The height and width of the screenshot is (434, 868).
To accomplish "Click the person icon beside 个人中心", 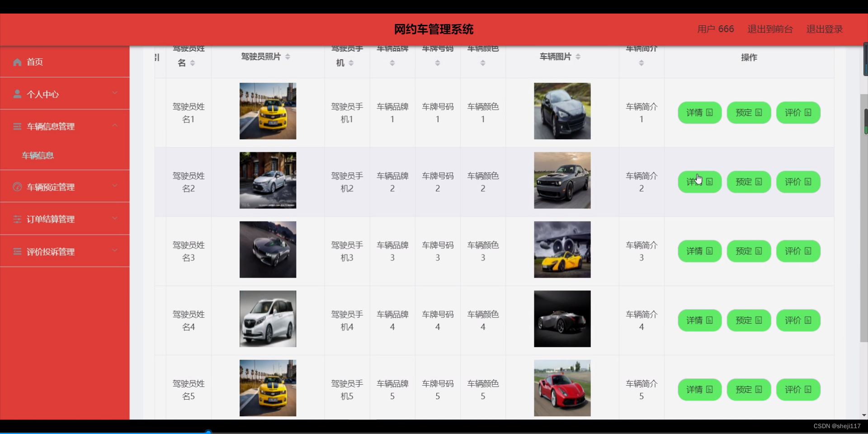I will [17, 94].
